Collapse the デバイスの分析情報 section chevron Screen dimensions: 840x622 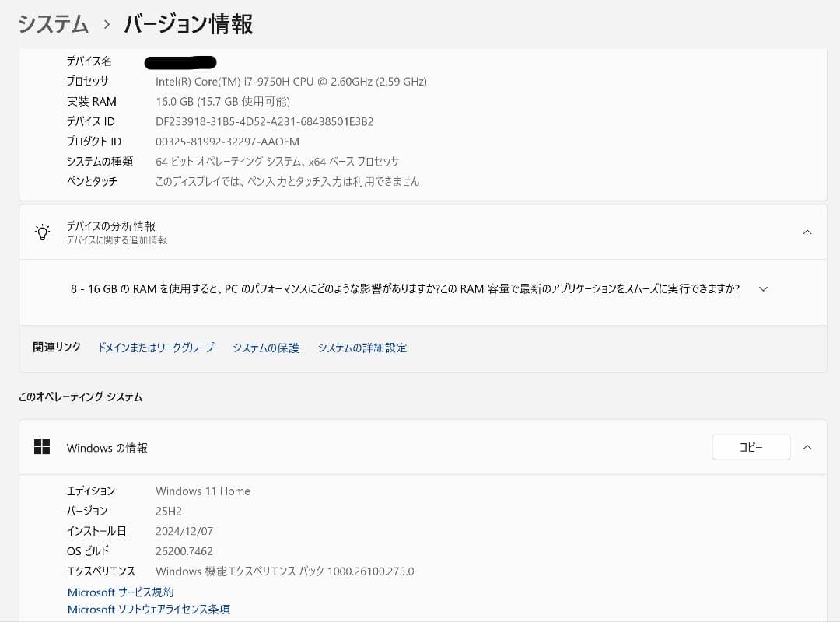pyautogui.click(x=807, y=232)
